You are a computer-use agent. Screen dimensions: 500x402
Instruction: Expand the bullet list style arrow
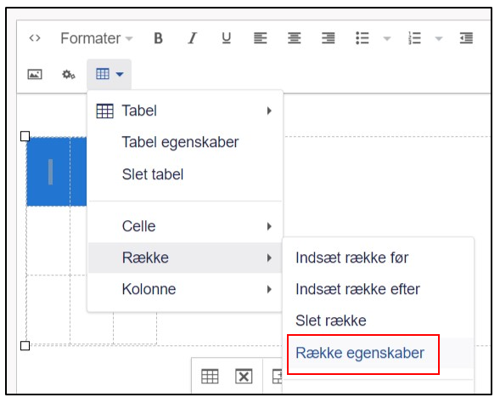(x=387, y=39)
